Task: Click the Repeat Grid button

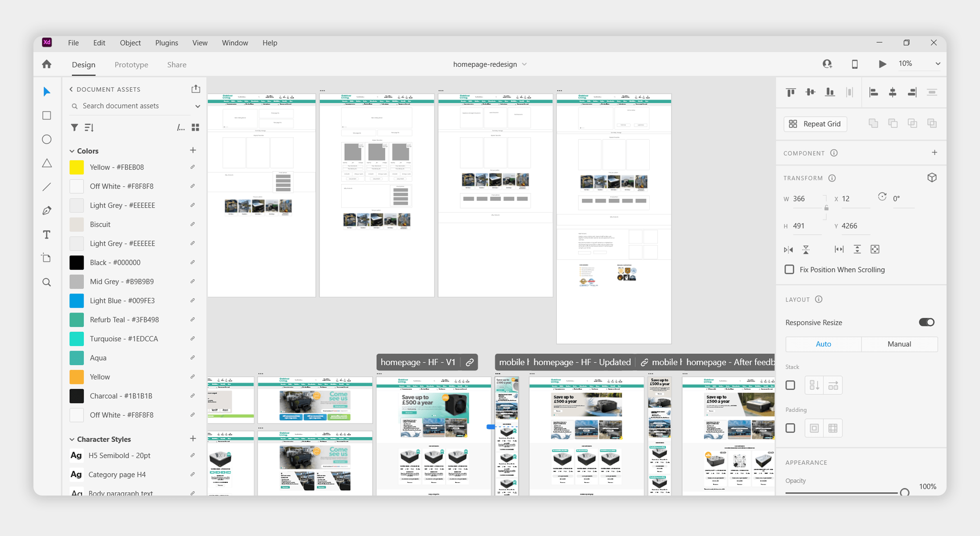Action: (815, 124)
